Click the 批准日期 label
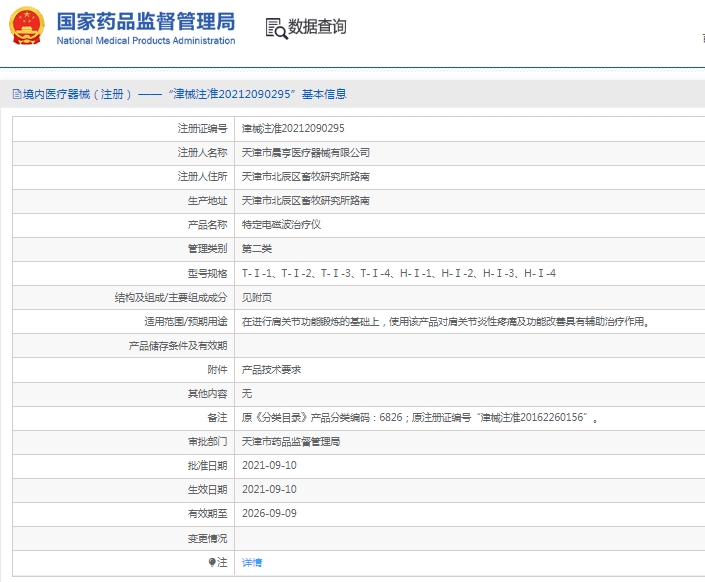This screenshot has height=582, width=705. (207, 466)
